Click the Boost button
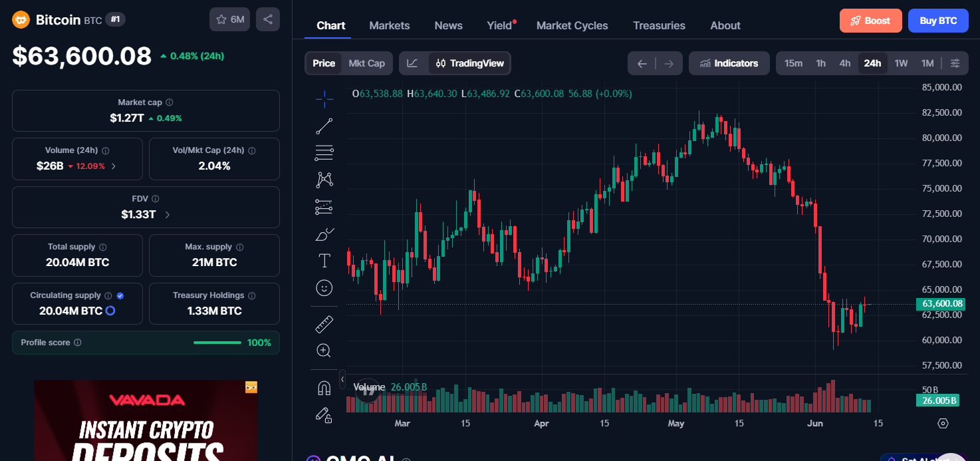Image resolution: width=980 pixels, height=461 pixels. click(x=871, y=21)
